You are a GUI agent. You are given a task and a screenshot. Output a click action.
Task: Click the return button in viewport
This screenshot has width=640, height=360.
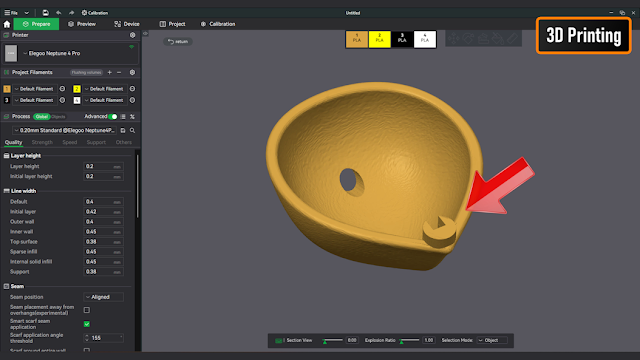(178, 42)
